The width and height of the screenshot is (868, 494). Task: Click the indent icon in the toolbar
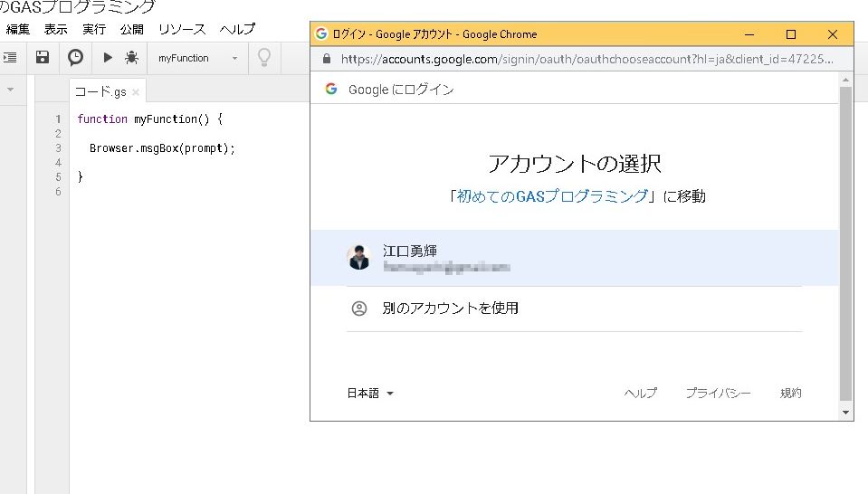[10, 57]
